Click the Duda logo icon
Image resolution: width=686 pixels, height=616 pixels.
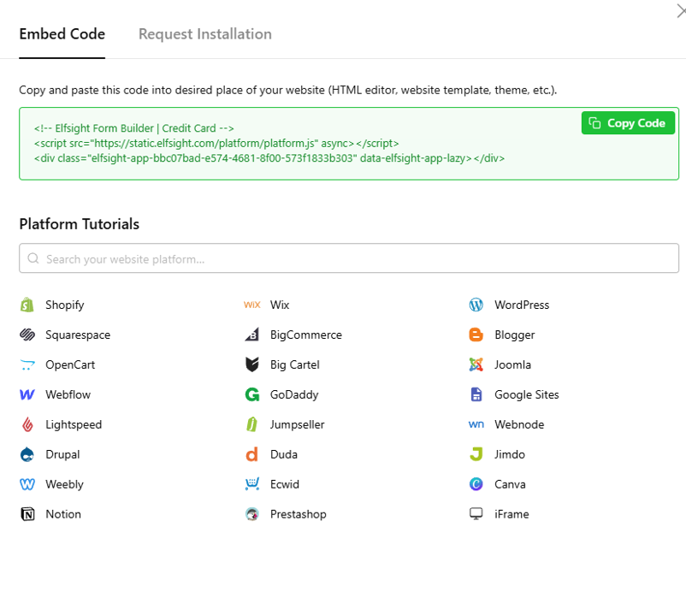tap(252, 454)
